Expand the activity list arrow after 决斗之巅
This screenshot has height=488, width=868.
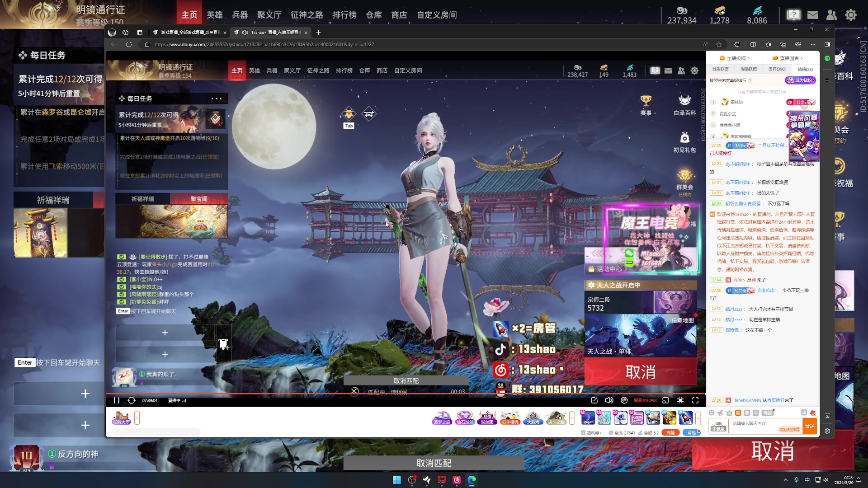pyautogui.click(x=572, y=418)
